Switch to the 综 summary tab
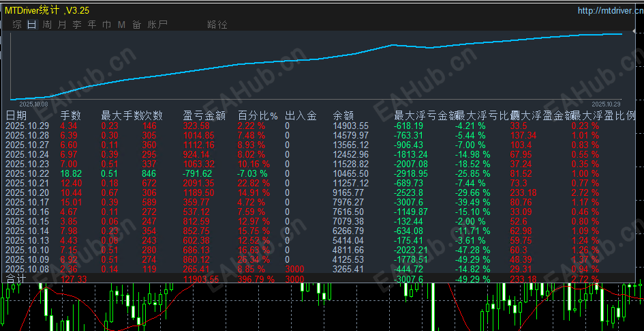This screenshot has height=331, width=644. tap(17, 25)
